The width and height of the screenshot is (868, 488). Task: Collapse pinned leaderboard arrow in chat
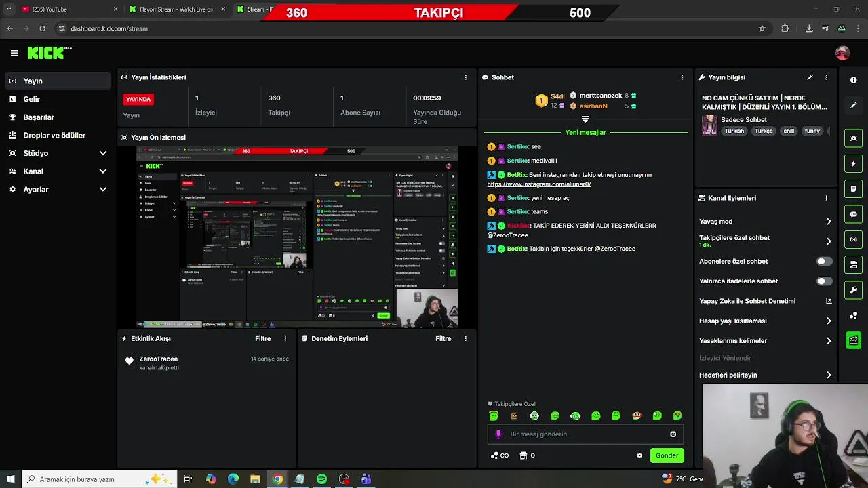click(585, 119)
